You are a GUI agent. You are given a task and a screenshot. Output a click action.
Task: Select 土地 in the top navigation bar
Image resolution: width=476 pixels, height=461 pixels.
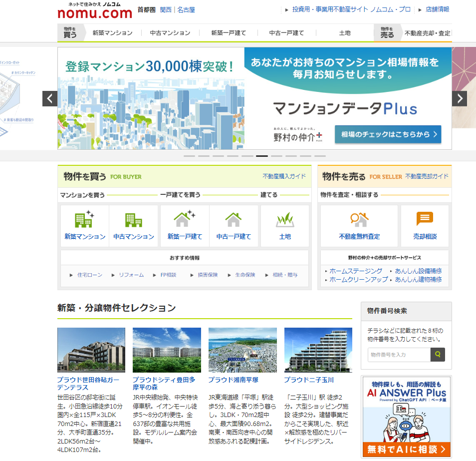pyautogui.click(x=345, y=33)
